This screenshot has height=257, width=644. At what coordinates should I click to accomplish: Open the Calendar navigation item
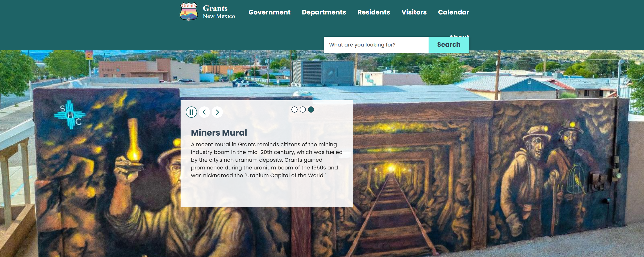453,12
